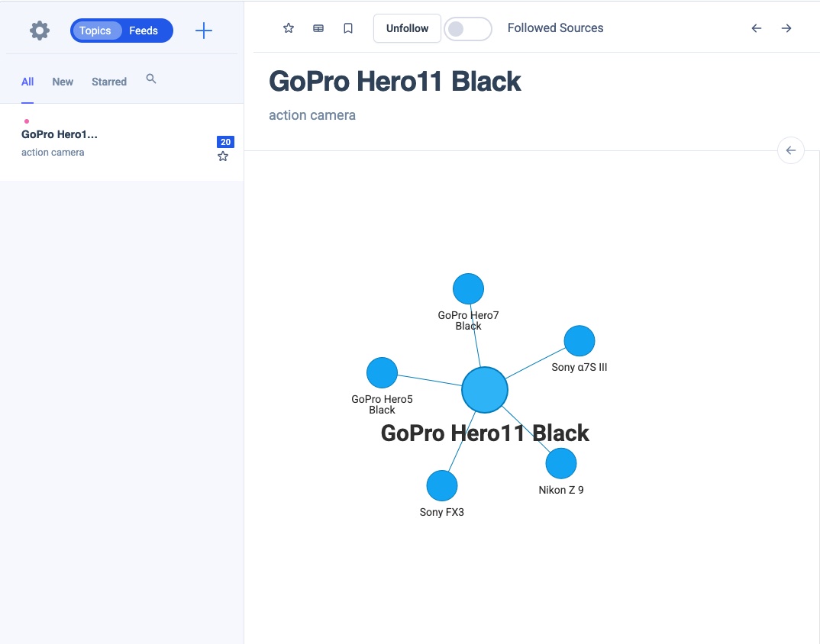This screenshot has height=644, width=820.
Task: Click the 20 unread count badge
Action: pyautogui.click(x=225, y=142)
